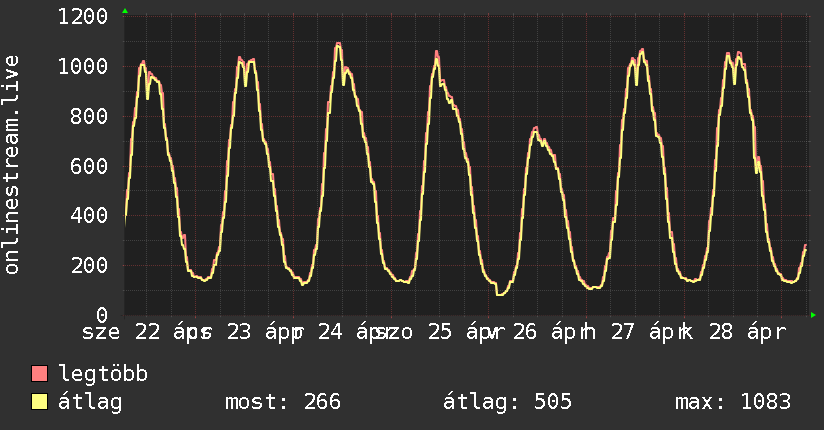
Task: Click the 'átlag: 505' average value
Action: pos(507,403)
